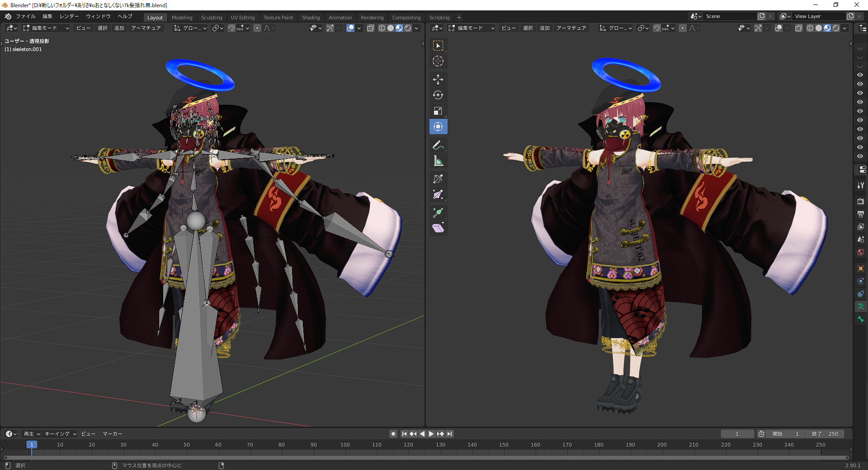
Task: Toggle proportional editing in left viewport
Action: pos(257,28)
